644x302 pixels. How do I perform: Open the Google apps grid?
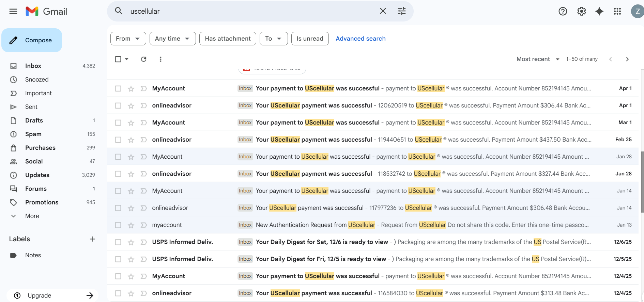pyautogui.click(x=617, y=11)
